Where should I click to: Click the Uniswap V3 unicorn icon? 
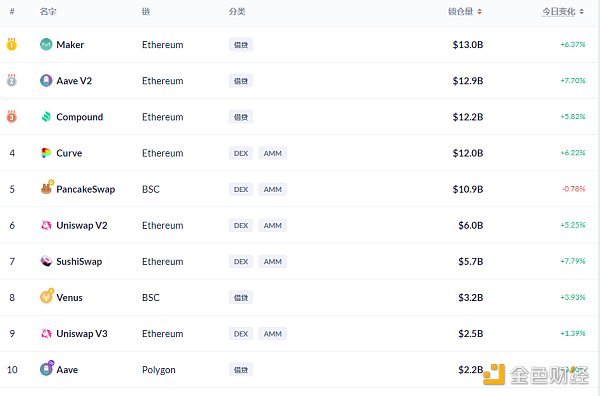click(46, 334)
